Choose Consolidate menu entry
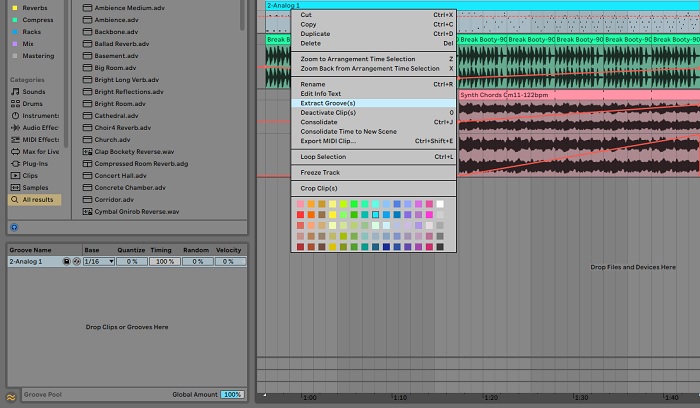 click(x=373, y=122)
